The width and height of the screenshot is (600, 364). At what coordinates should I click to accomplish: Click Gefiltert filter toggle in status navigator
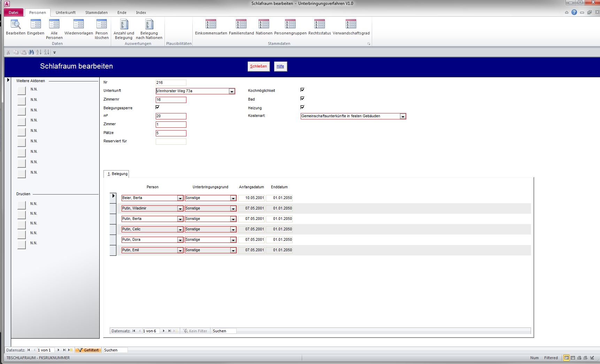[88, 350]
